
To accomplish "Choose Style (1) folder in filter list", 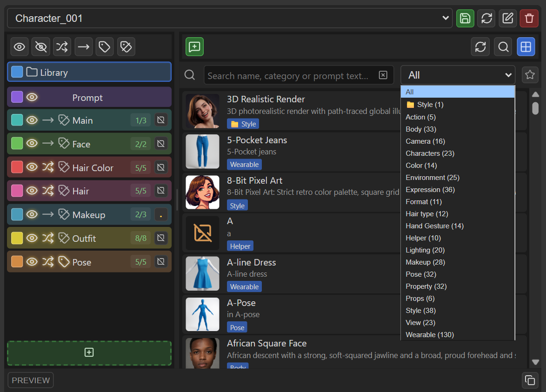I will pos(458,105).
